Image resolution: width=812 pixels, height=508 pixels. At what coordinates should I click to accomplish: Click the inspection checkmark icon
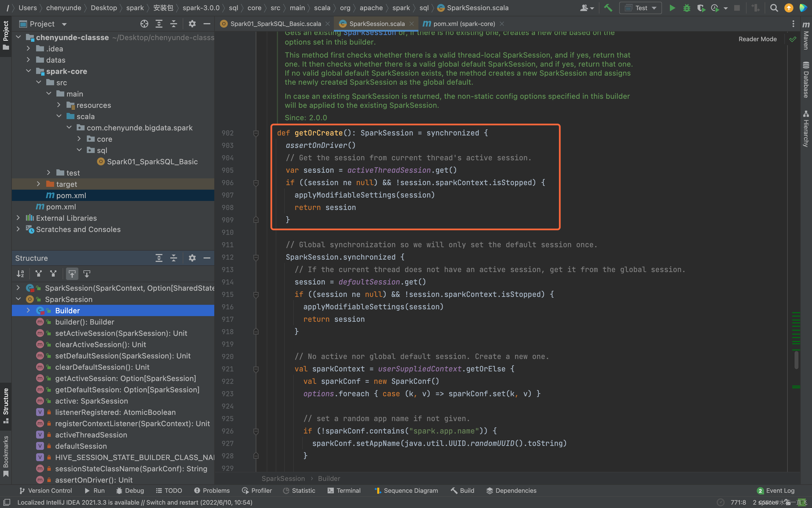(793, 39)
